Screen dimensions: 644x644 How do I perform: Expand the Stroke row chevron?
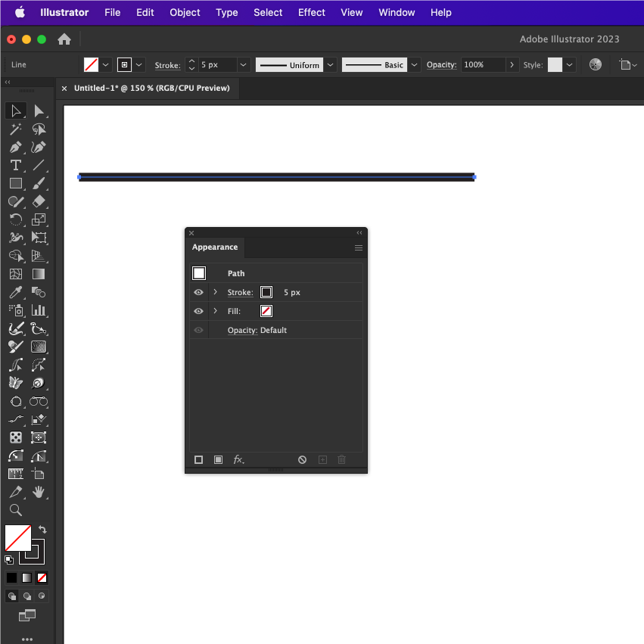click(x=215, y=292)
